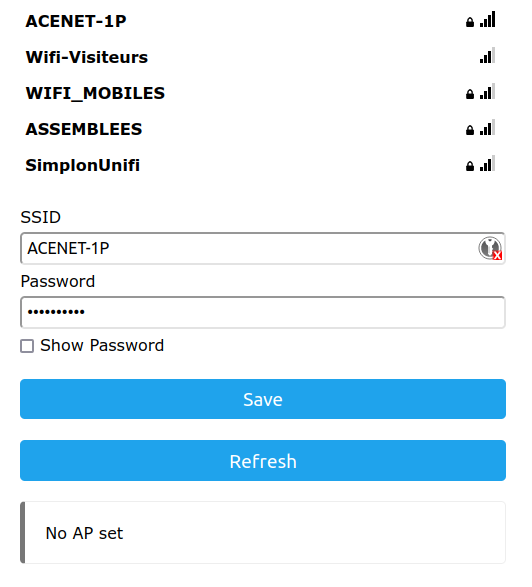This screenshot has width=532, height=587.
Task: Open the password manager icon in SSID field
Action: (490, 248)
